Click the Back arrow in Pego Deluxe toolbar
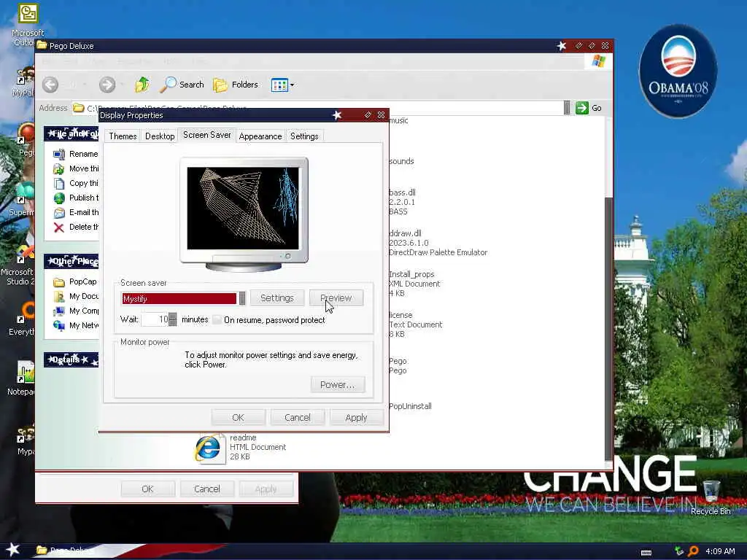This screenshot has height=560, width=747. click(x=50, y=85)
